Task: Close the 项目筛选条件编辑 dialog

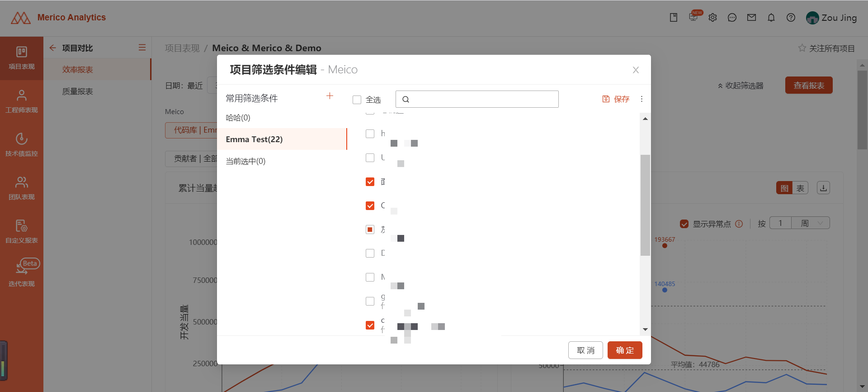Action: point(636,70)
